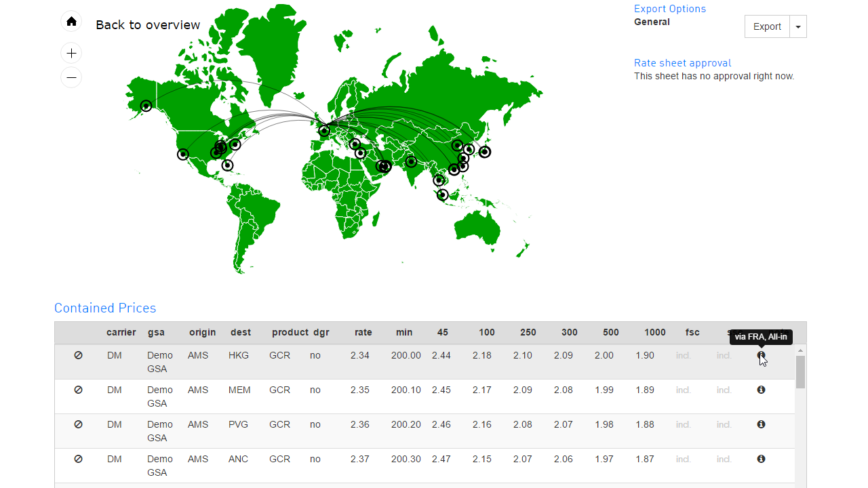Image resolution: width=868 pixels, height=488 pixels.
Task: Click the origin column header
Action: click(202, 332)
